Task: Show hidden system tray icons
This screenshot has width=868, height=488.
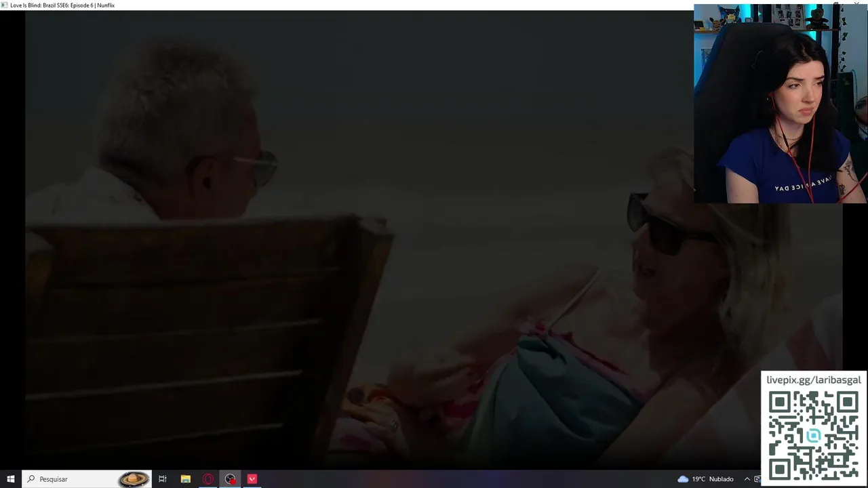Action: point(747,479)
